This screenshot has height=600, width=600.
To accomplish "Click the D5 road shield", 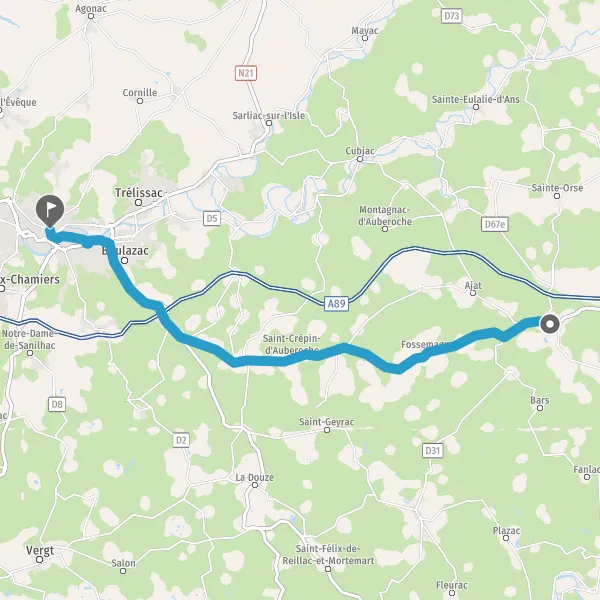I will tap(212, 218).
